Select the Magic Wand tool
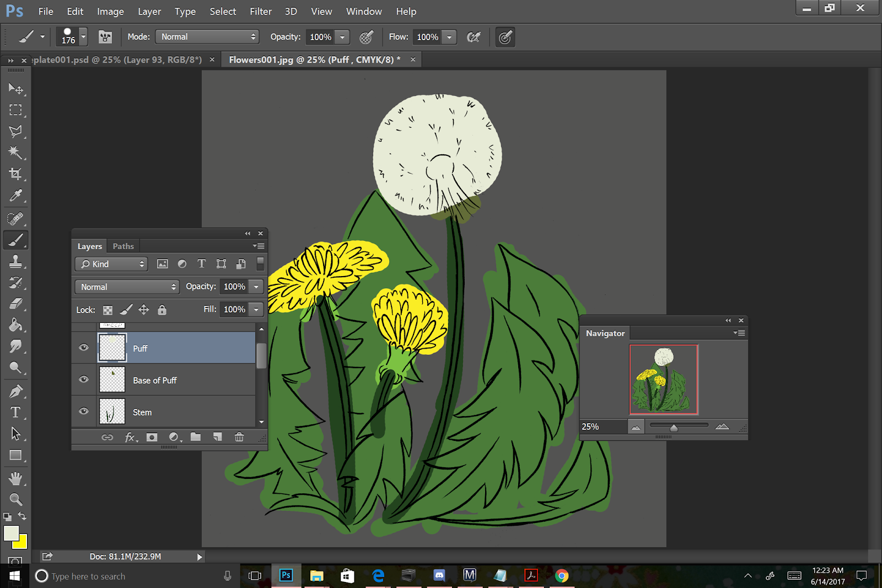The width and height of the screenshot is (882, 588). (x=15, y=153)
